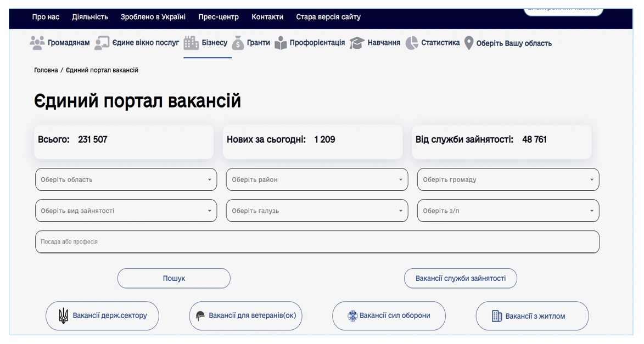Click the Всього: 231 507 card
Viewport: 644px width, 344px height.
click(124, 142)
